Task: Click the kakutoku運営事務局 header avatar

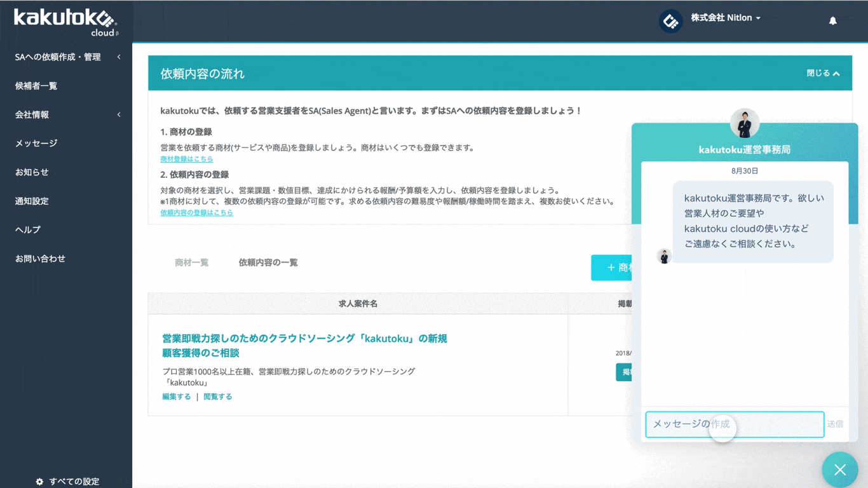Action: 744,123
